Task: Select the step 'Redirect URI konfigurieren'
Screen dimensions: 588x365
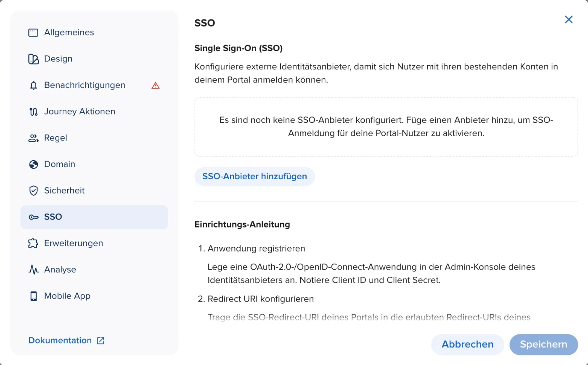Action: [261, 299]
